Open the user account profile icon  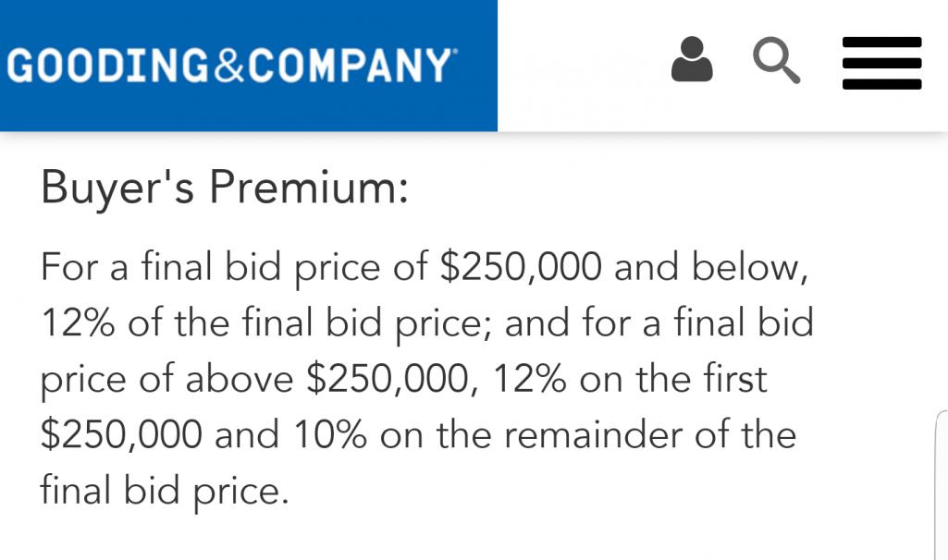(x=692, y=61)
